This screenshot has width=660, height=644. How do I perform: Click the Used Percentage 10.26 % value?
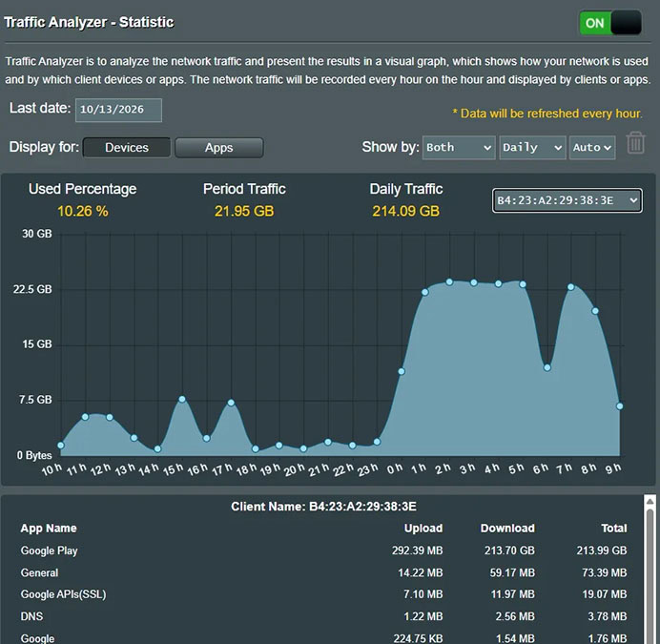click(x=82, y=211)
